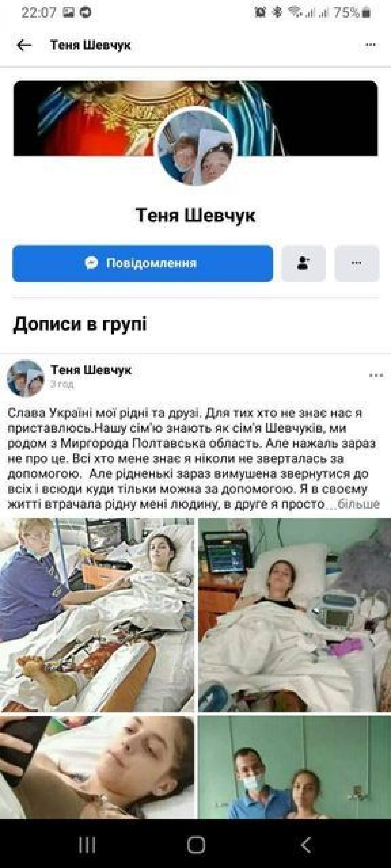
Task: Click the Повідомлення message button
Action: 143,263
